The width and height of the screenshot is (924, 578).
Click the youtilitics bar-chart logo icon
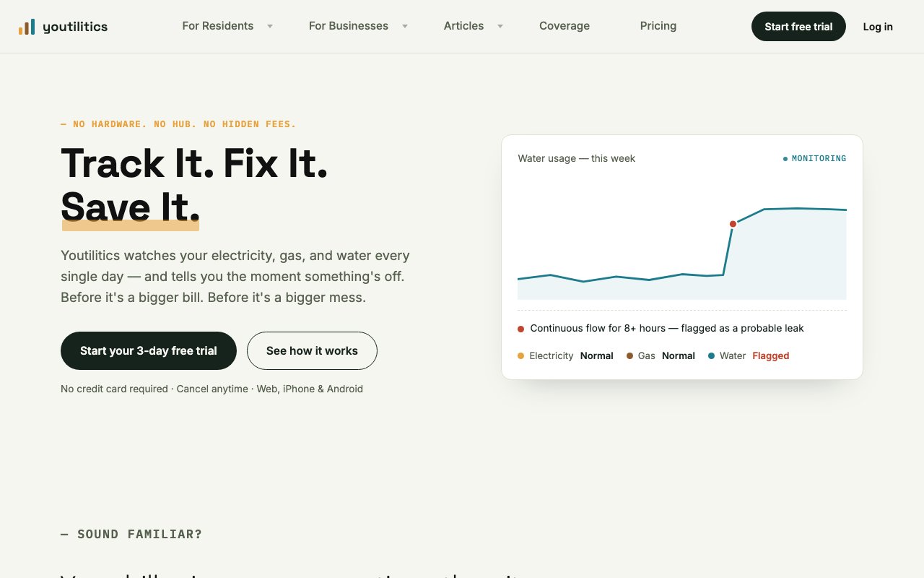pos(27,27)
